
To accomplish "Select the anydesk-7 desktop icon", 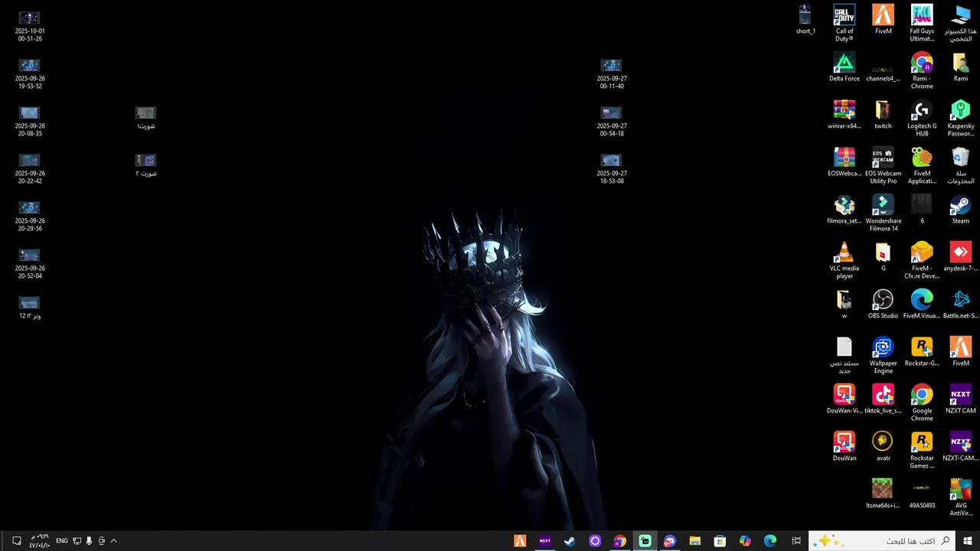I will [961, 257].
